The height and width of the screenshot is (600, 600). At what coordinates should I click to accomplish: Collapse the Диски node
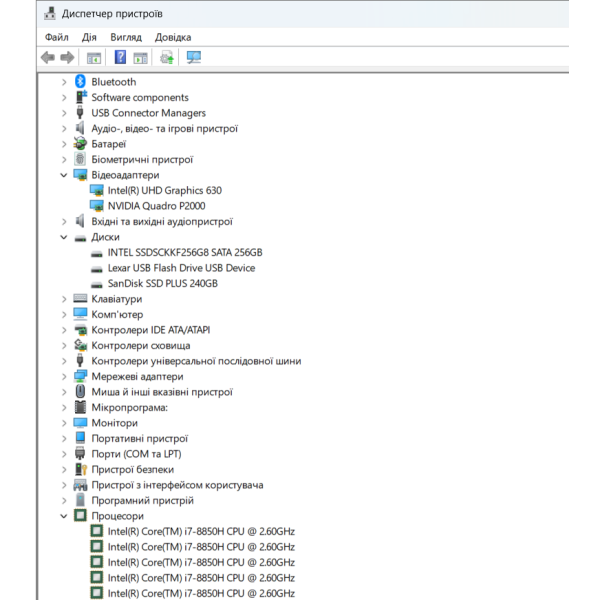click(64, 237)
